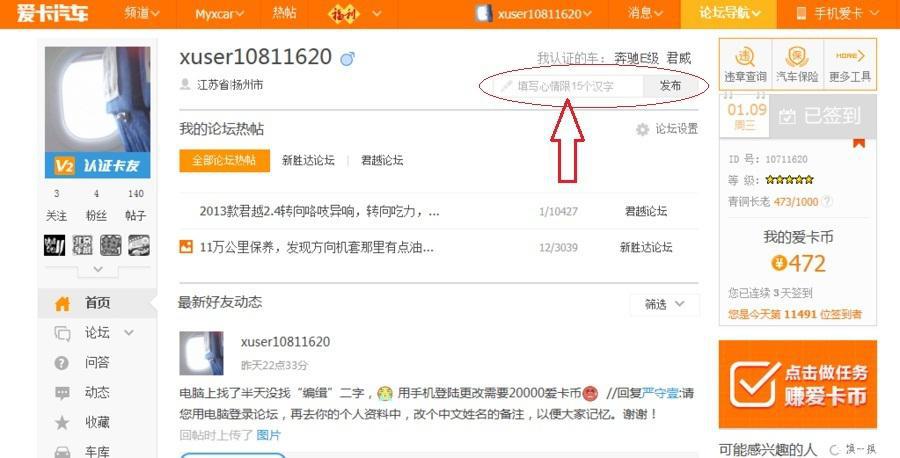The height and width of the screenshot is (458, 900).
Task: Select 首页 in the sidebar
Action: click(98, 303)
